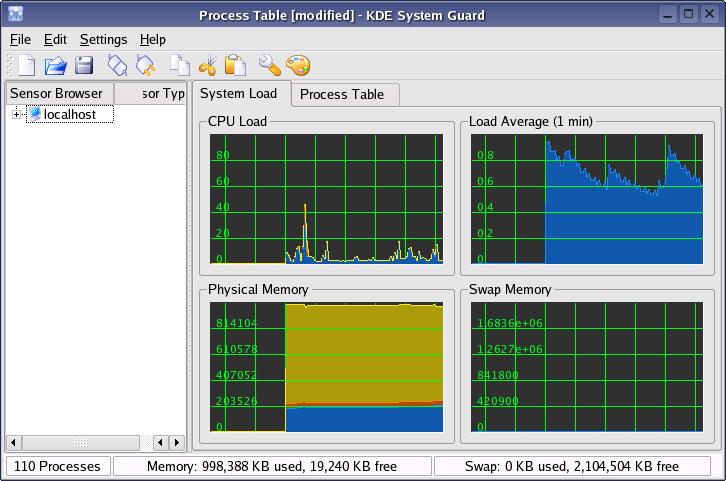Click the Disconnect Host plug icon
The image size is (726, 481).
(x=146, y=66)
